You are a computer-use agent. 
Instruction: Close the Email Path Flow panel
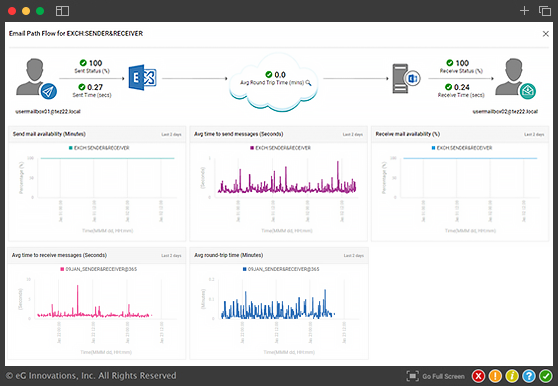(545, 34)
